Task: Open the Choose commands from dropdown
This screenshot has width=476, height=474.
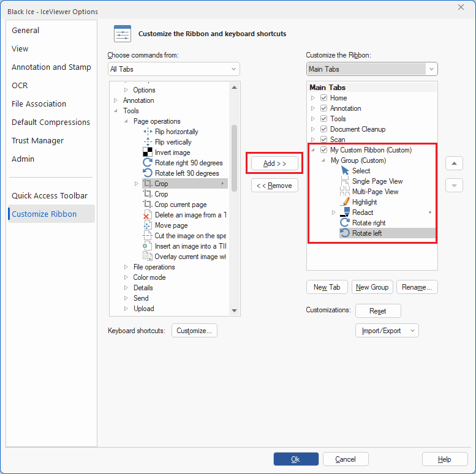Action: [173, 69]
